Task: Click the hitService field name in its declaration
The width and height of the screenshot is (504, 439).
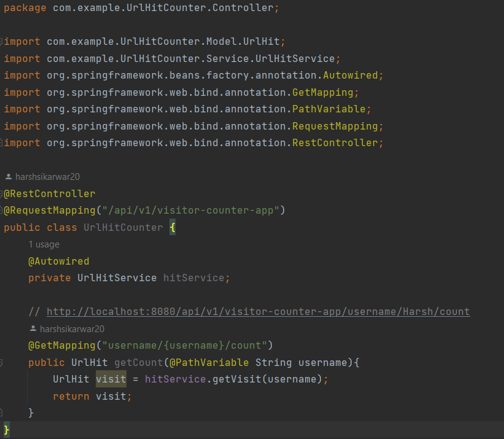Action: [x=193, y=278]
